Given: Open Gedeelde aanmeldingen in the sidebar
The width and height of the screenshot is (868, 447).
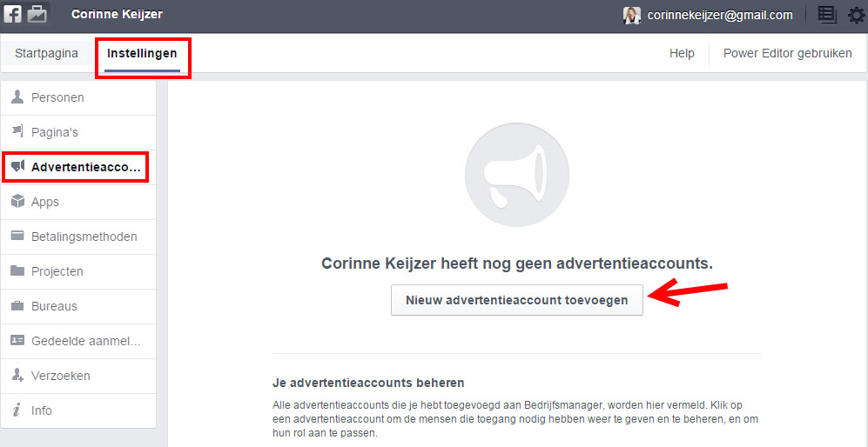Looking at the screenshot, I should [78, 341].
